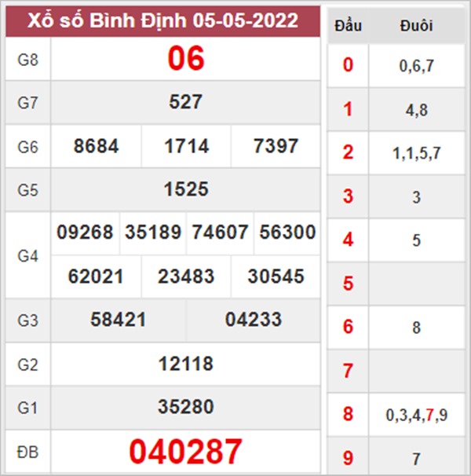Viewport: 471px width, 476px height.
Task: Click tail value 3 for head 3
Action: coord(416,197)
